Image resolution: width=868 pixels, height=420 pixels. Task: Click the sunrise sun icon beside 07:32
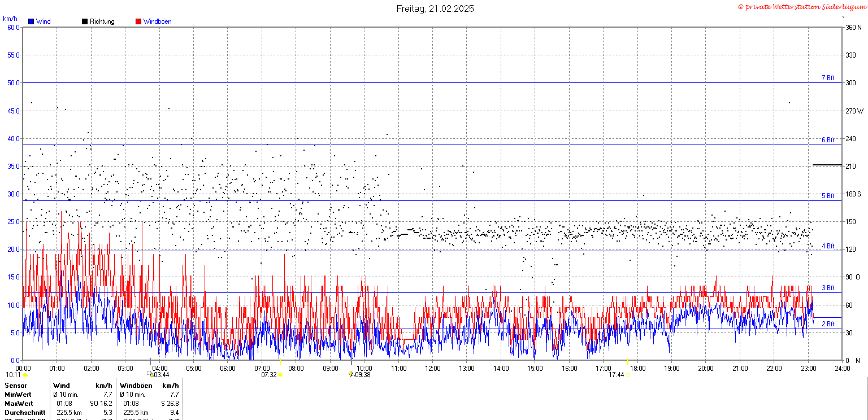point(280,375)
